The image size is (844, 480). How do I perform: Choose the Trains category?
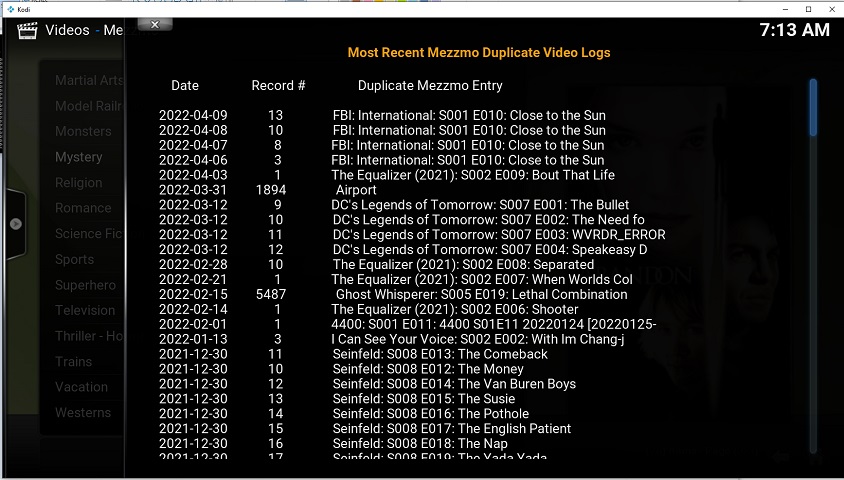click(74, 362)
